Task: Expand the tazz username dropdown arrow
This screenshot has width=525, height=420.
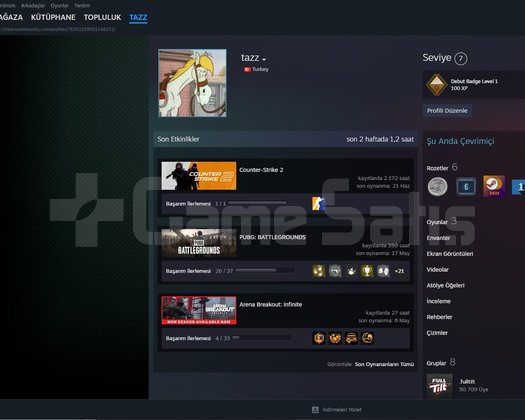Action: tap(264, 60)
